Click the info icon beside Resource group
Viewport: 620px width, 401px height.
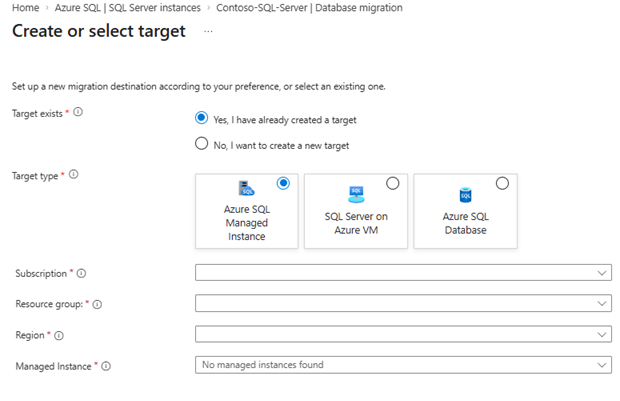click(97, 304)
